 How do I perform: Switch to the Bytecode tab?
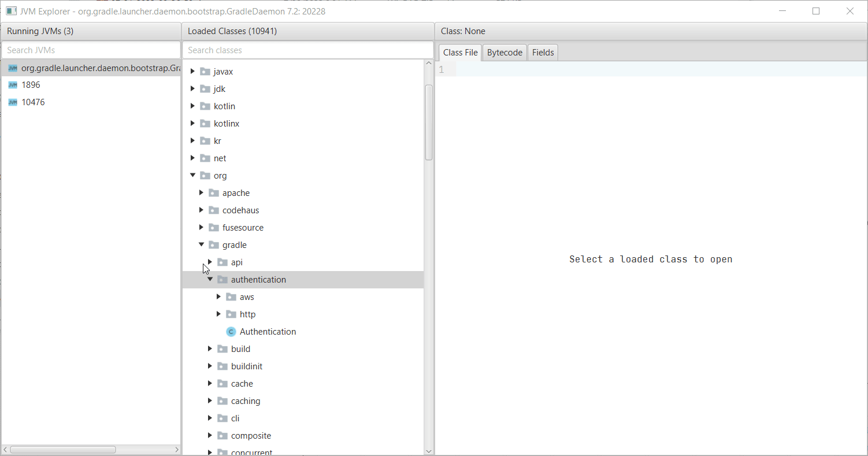click(x=505, y=53)
